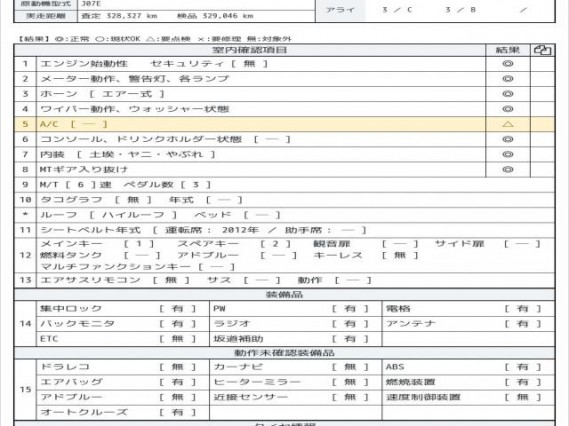Select the サス entry in row 13
The height and width of the screenshot is (426, 569).
pos(244,280)
